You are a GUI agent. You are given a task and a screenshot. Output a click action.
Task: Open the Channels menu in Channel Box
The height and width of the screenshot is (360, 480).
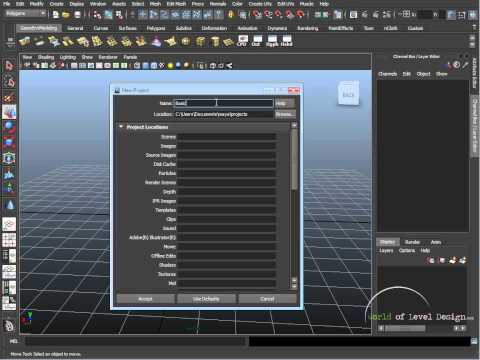388,74
